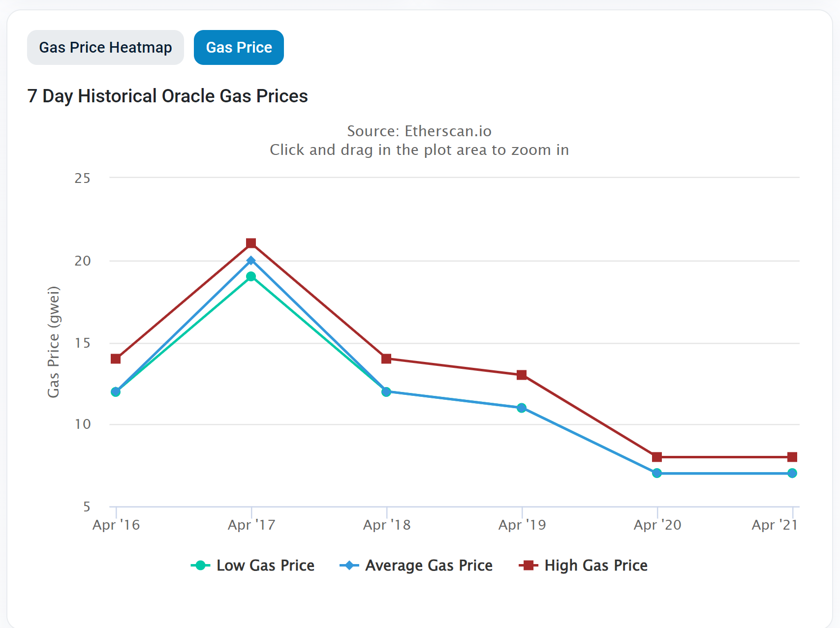Viewport: 840px width, 628px height.
Task: Select the Gas Price tab
Action: point(239,48)
